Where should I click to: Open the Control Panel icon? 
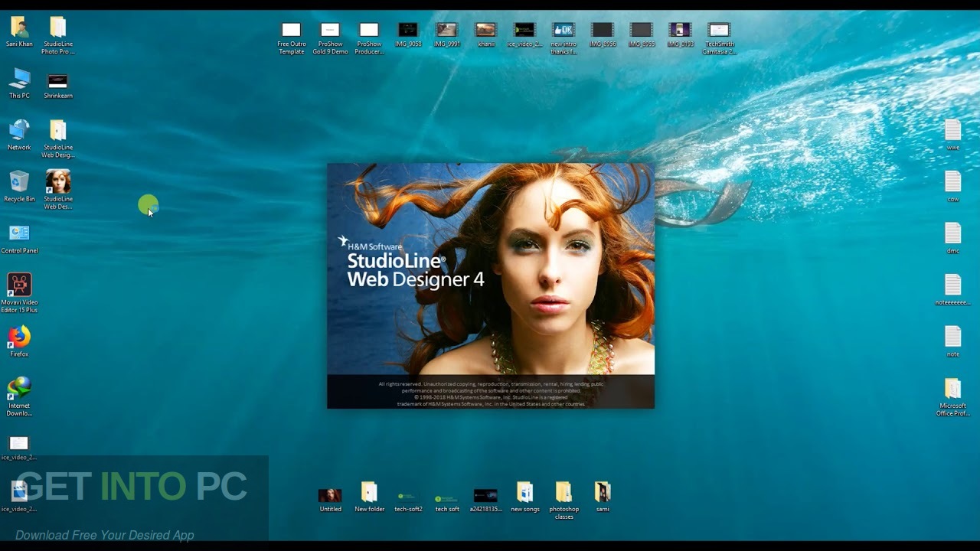[19, 235]
